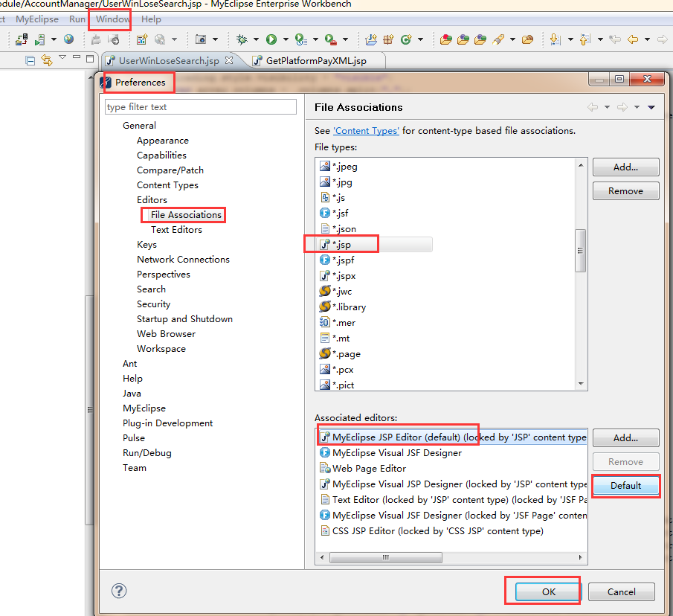Click the Last Edit Location arrow icon
Viewport: 673px width, 616px height.
(615, 39)
